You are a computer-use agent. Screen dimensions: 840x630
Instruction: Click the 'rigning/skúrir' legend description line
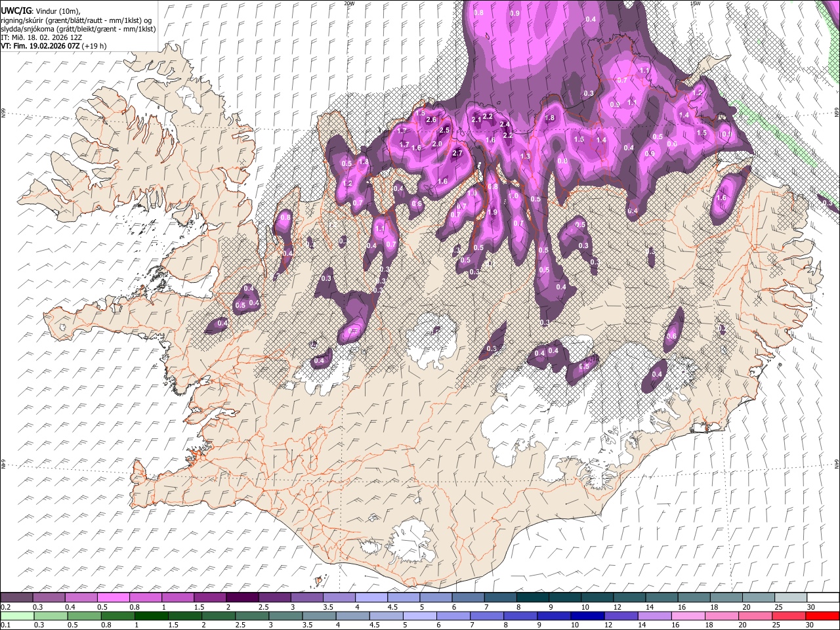[76, 20]
